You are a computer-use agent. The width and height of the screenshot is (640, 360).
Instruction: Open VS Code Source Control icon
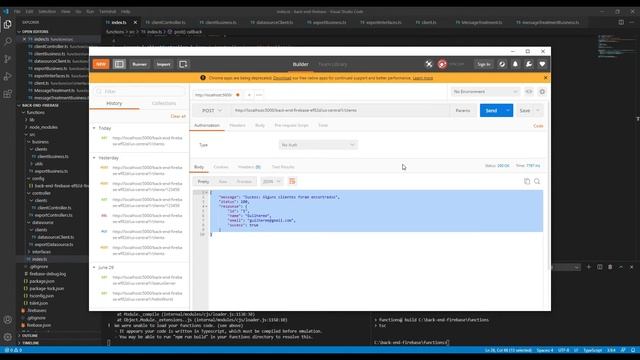[x=8, y=59]
